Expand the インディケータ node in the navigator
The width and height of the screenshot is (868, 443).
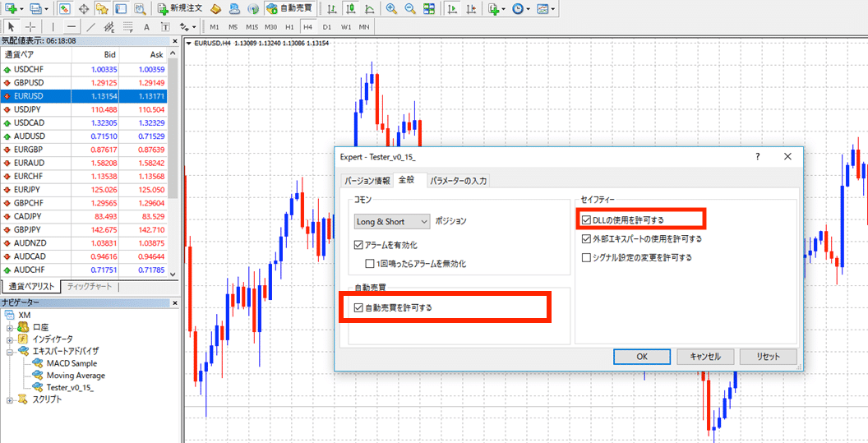[x=9, y=339]
